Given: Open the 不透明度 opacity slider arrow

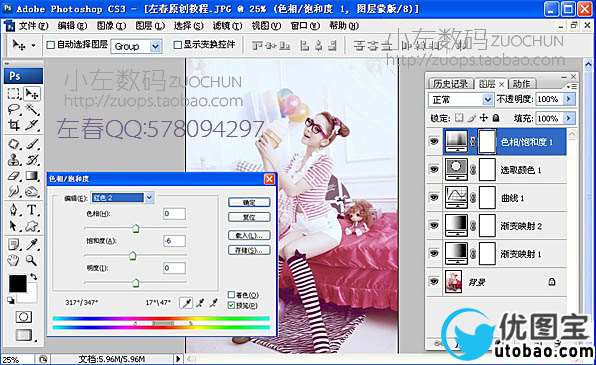Looking at the screenshot, I should tap(569, 99).
